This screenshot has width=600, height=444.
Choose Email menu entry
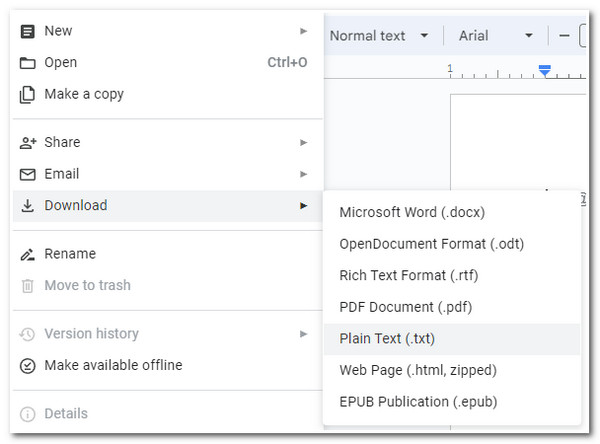[x=168, y=174]
